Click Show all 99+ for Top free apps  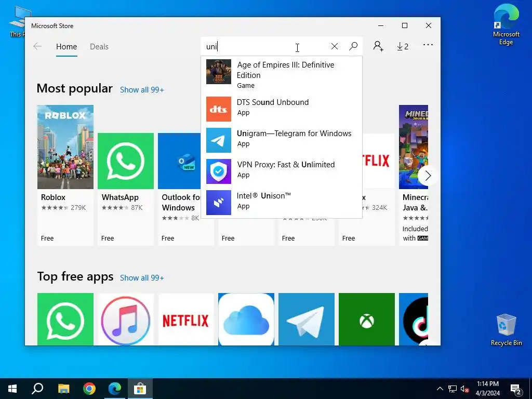(142, 278)
